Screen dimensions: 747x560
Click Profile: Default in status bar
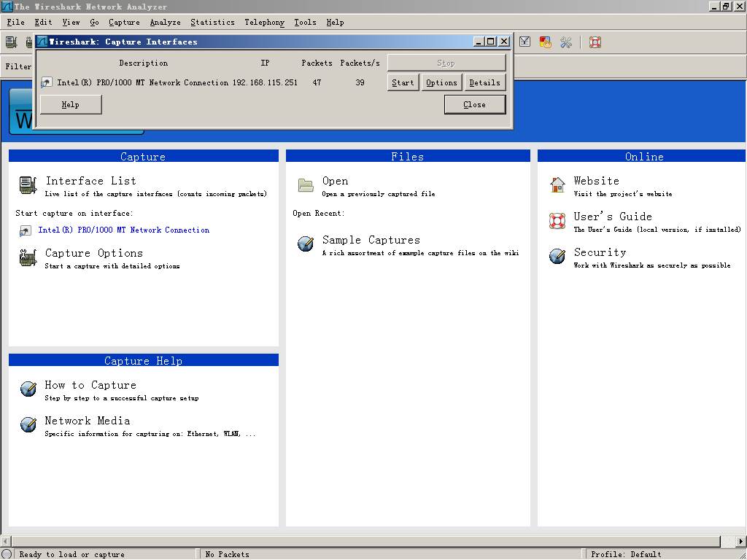point(626,555)
